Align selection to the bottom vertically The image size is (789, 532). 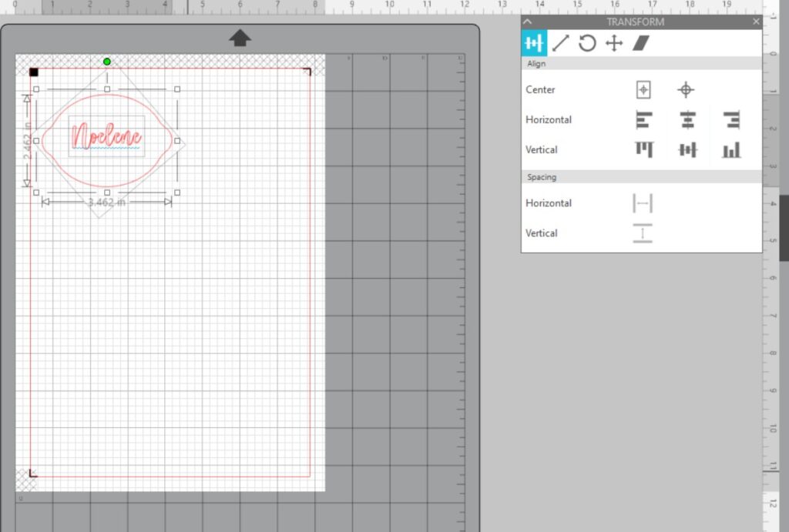click(731, 149)
